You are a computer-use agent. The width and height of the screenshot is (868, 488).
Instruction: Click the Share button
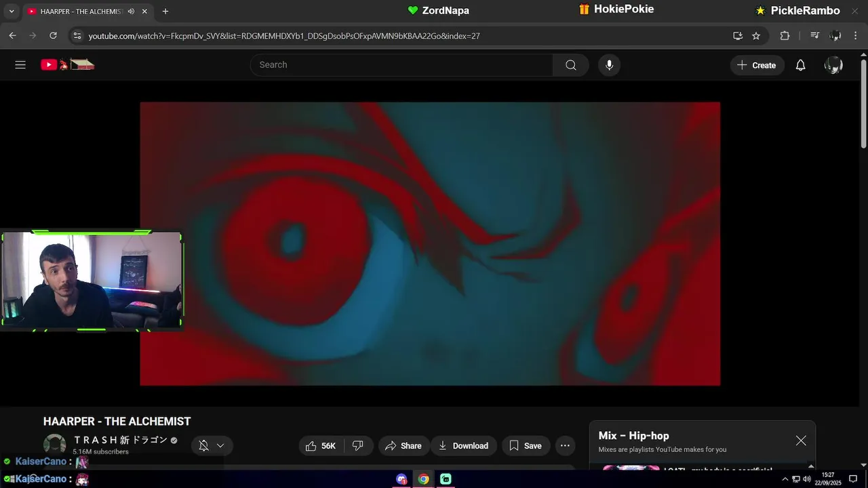[x=403, y=445]
